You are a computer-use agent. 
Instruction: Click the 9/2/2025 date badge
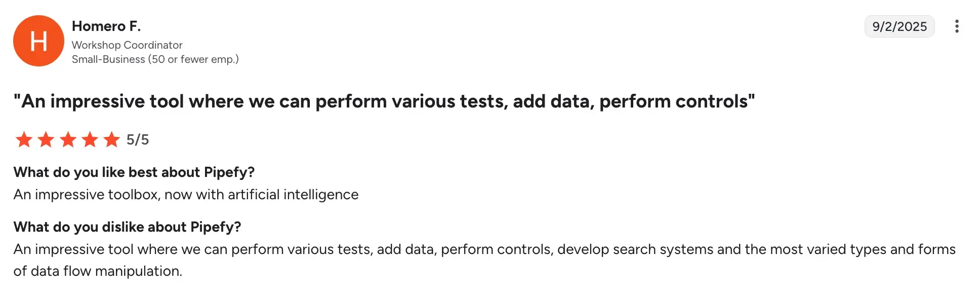[x=899, y=26]
